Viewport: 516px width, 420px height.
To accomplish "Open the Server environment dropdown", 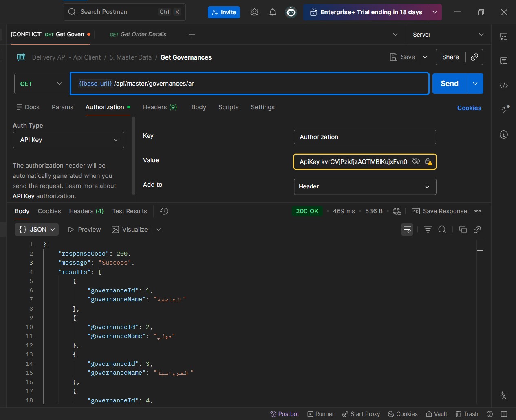I will pyautogui.click(x=448, y=35).
